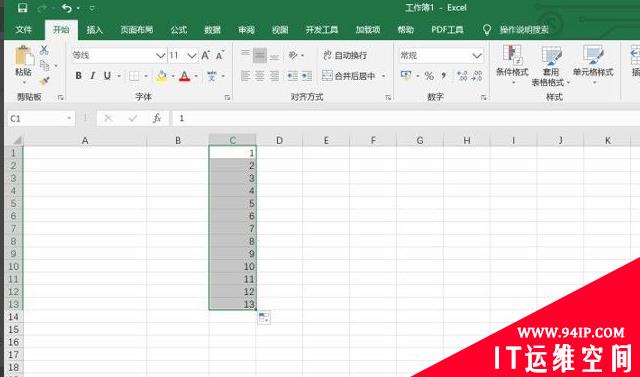Click the Undo arrow icon
The width and height of the screenshot is (640, 377).
(x=67, y=8)
